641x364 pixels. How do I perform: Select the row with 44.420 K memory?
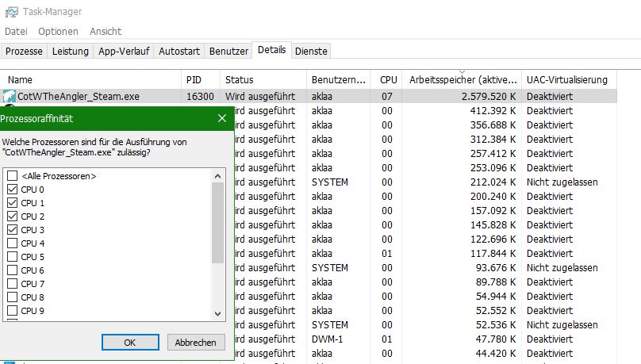(x=425, y=354)
